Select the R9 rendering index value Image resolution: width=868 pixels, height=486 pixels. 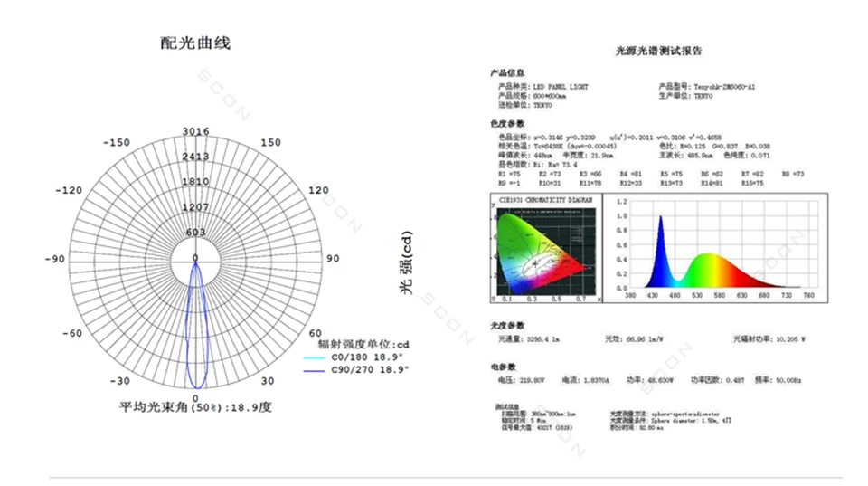click(x=509, y=183)
